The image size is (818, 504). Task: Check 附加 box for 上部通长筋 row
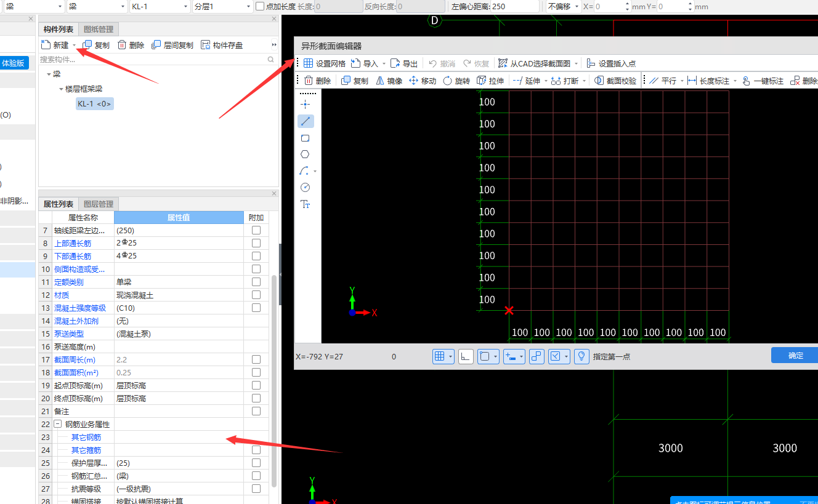click(256, 243)
